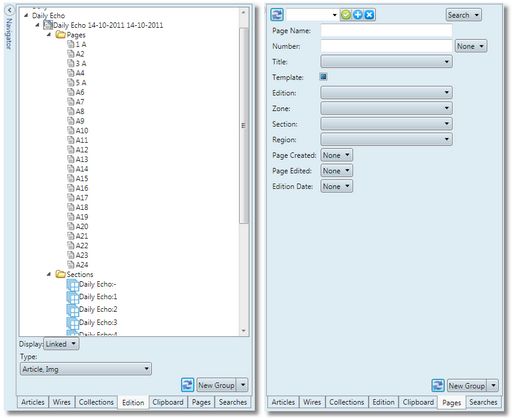Collapse the Navigator panel arrow
Screen dimensions: 512x418
(x=9, y=10)
